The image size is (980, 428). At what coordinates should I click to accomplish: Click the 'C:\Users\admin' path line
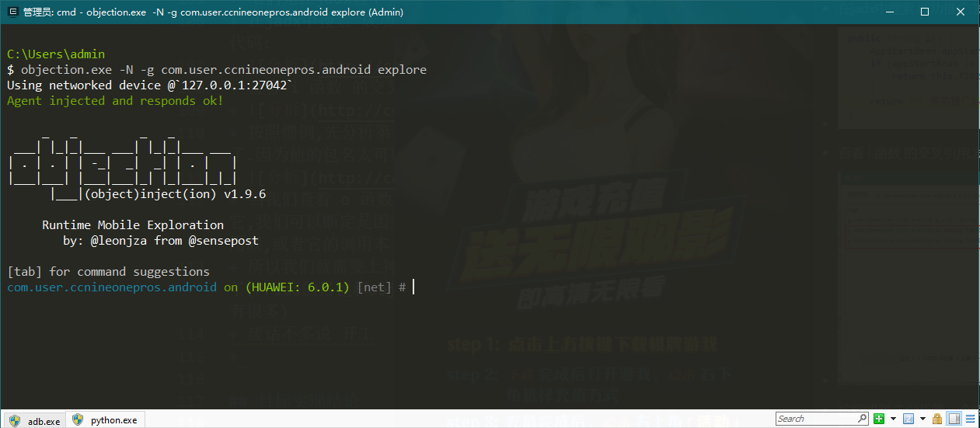(x=55, y=54)
